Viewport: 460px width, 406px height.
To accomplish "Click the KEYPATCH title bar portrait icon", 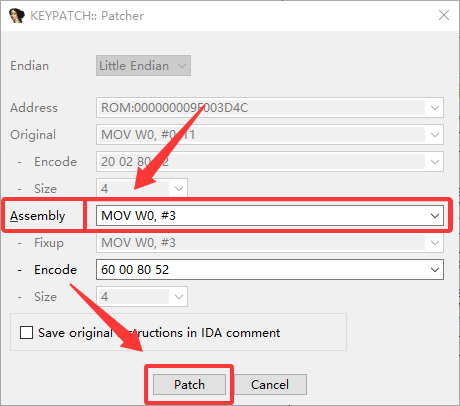I will [x=17, y=16].
